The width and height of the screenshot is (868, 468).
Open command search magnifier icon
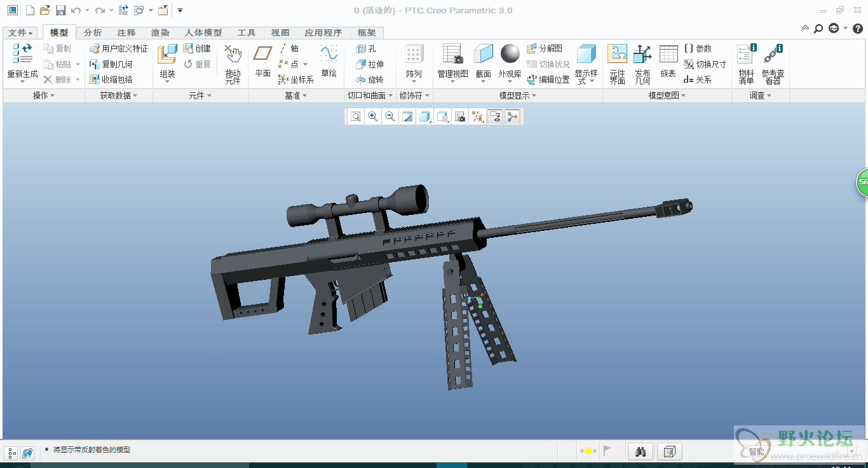click(818, 28)
